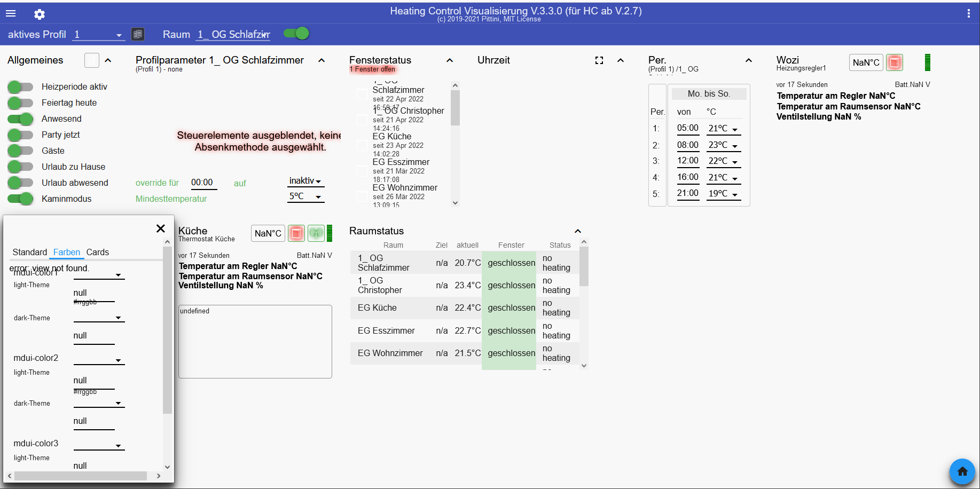
Task: Switch to the Standard tab
Action: pyautogui.click(x=30, y=253)
